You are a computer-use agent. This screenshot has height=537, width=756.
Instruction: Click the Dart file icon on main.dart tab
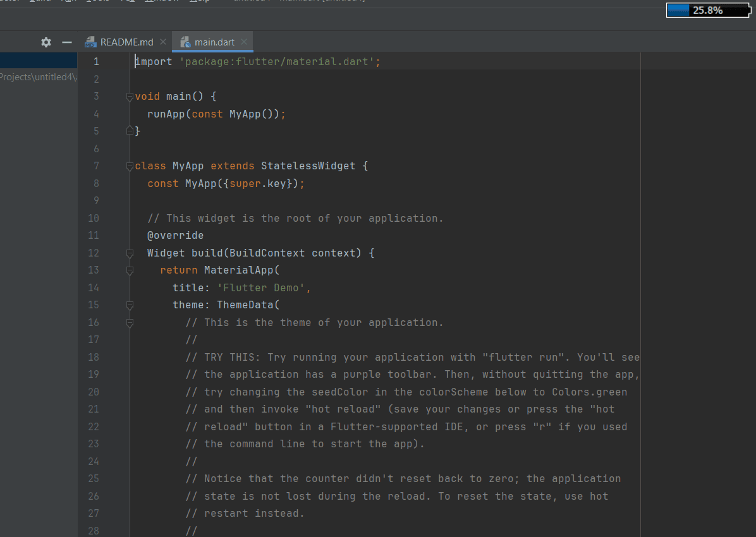(x=185, y=42)
